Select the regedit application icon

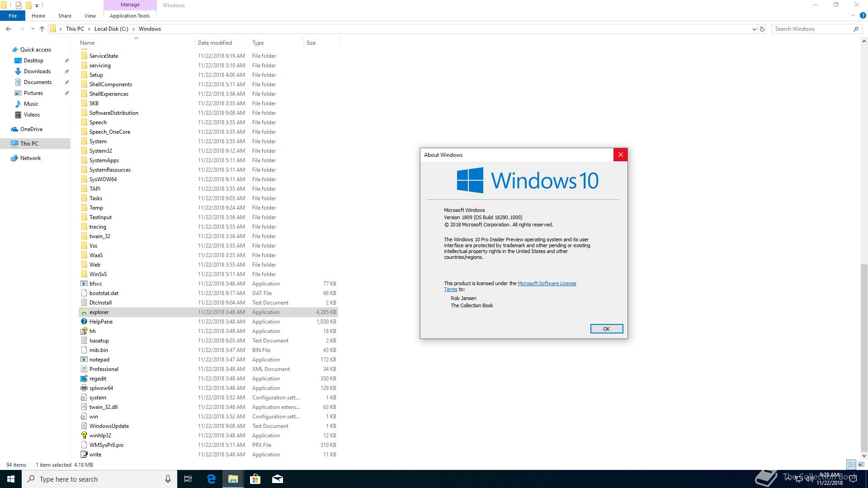point(84,379)
